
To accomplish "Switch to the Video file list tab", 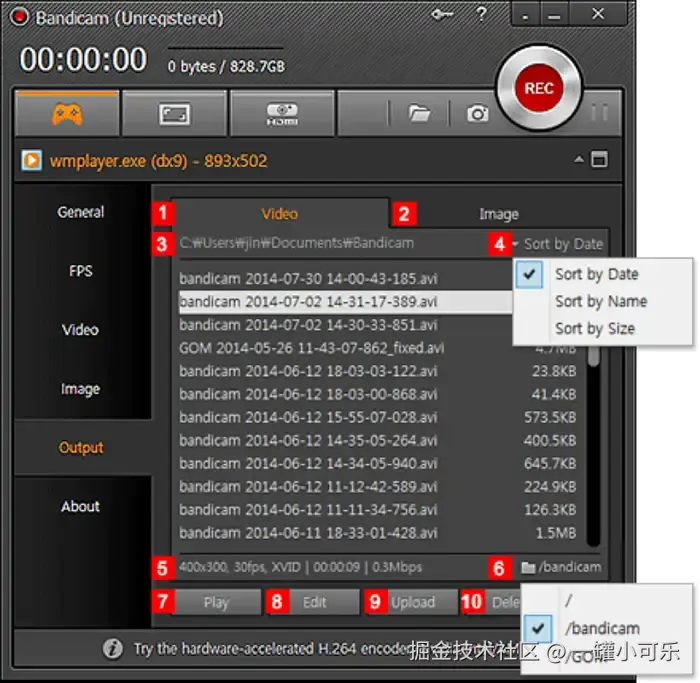I will 279,214.
